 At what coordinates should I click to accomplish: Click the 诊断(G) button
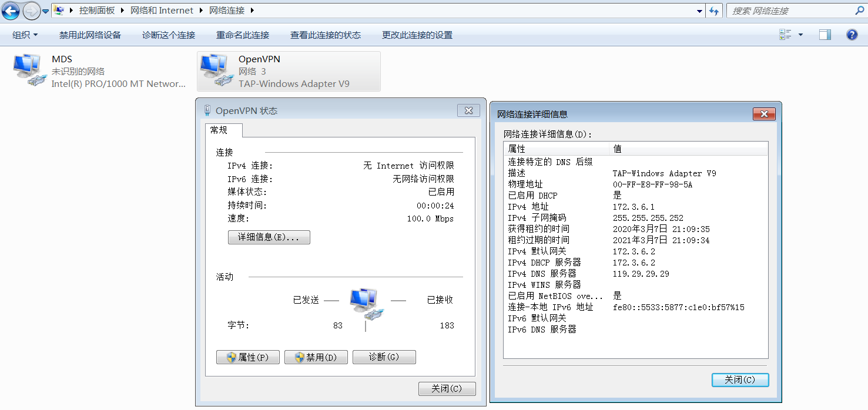(384, 357)
